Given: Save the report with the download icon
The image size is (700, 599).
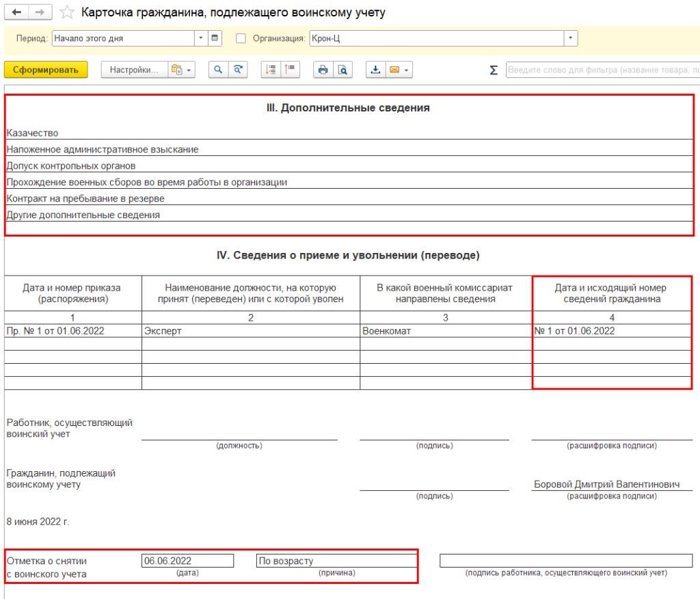Looking at the screenshot, I should tap(375, 70).
